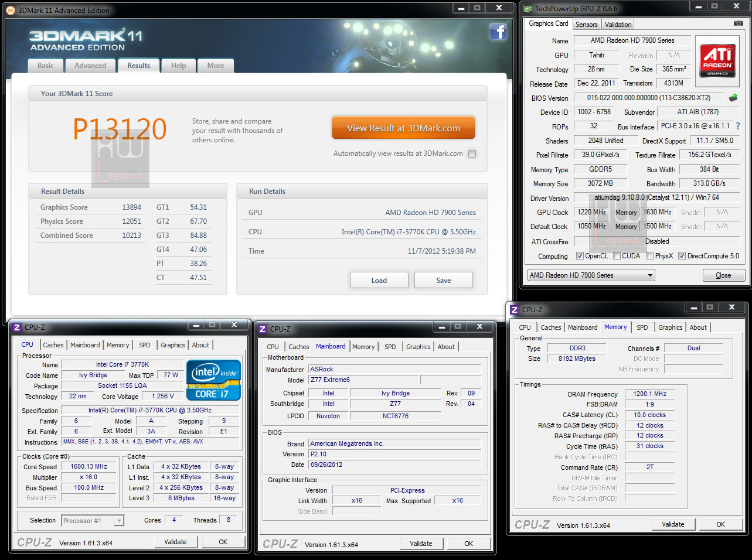The height and width of the screenshot is (560, 752).
Task: Open the AMD Radeon HD 7900 Series dropdown
Action: point(591,275)
